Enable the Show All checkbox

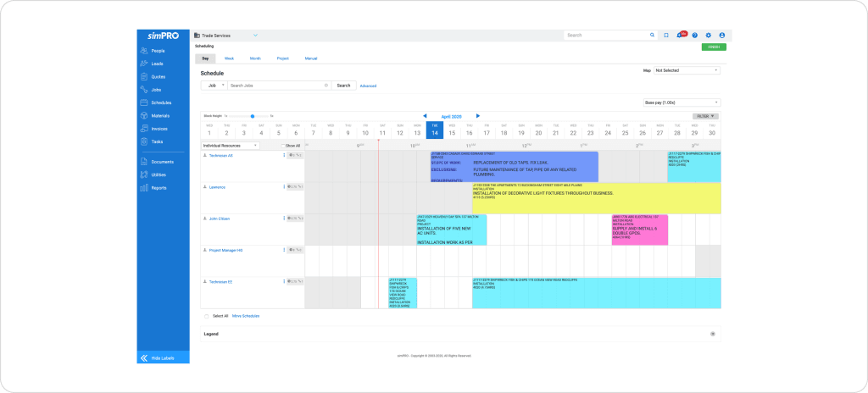pos(283,146)
